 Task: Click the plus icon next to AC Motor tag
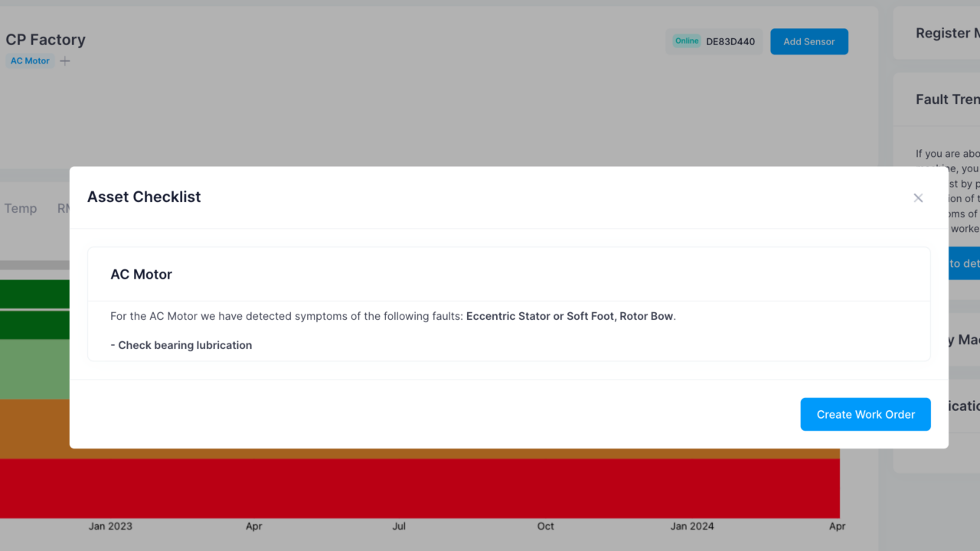tap(64, 60)
